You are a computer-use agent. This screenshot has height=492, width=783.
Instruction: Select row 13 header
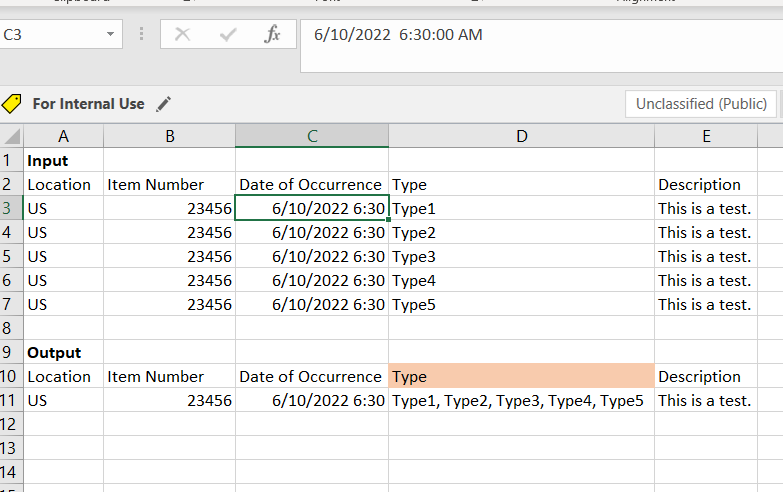tap(11, 448)
